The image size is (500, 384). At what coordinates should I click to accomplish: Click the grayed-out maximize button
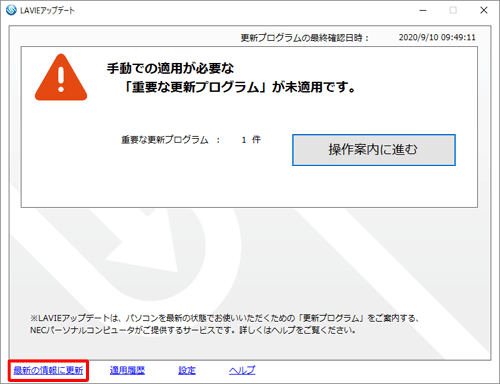point(453,10)
